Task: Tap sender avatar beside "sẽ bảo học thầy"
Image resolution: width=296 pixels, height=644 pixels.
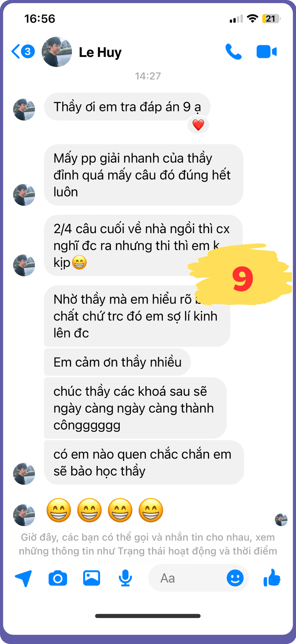Action: coord(24,474)
